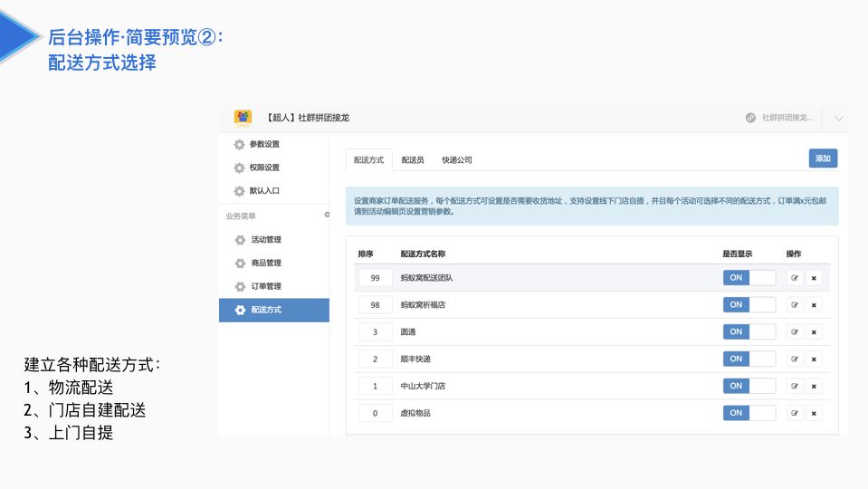Click the 【超人】社群拼团接龙 title
Viewport: 868px width, 489px height.
click(307, 118)
